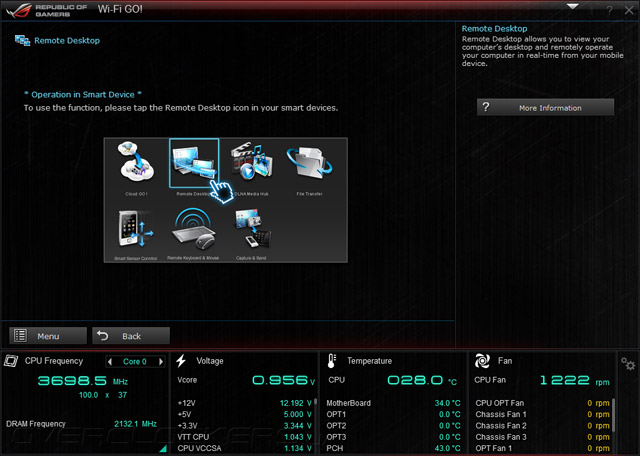Viewport: 640px width, 456px height.
Task: Click the CPU temperature 028.0 °C readout
Action: click(x=422, y=380)
